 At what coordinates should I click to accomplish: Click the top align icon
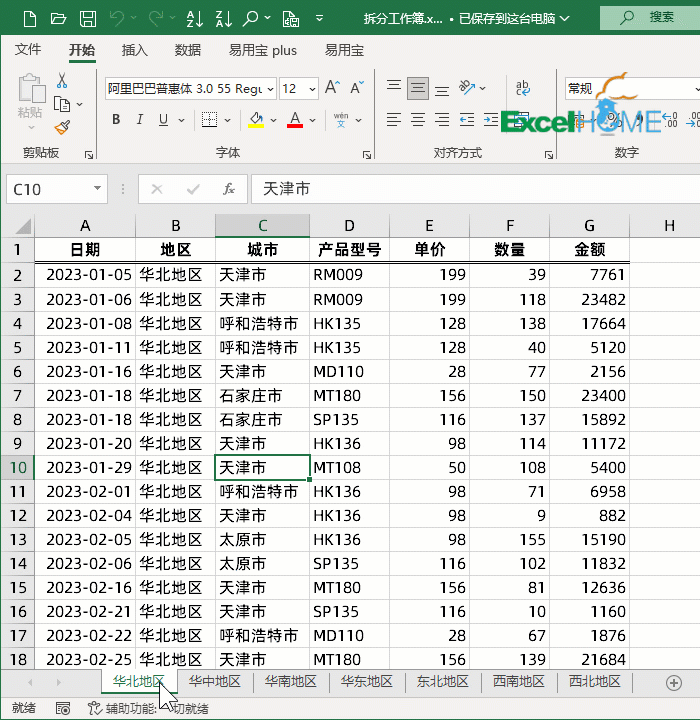click(394, 87)
